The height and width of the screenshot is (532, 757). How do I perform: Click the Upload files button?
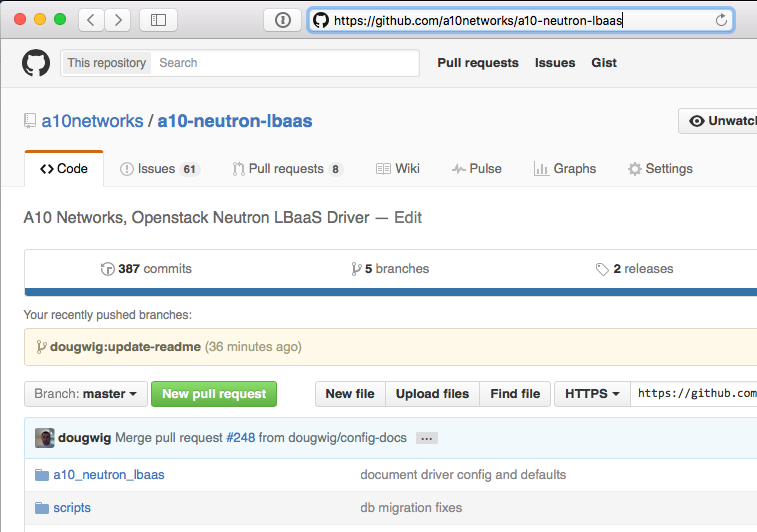pos(432,394)
